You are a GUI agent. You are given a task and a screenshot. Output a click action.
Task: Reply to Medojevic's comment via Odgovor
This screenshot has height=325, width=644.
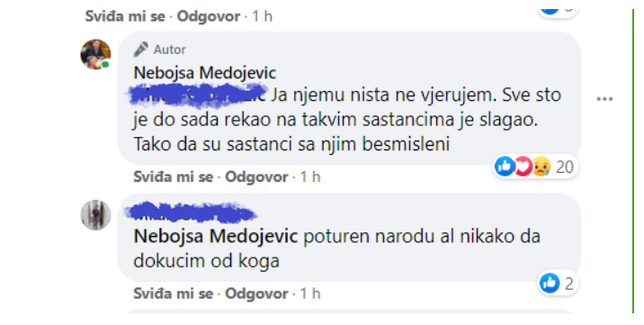click(x=256, y=176)
